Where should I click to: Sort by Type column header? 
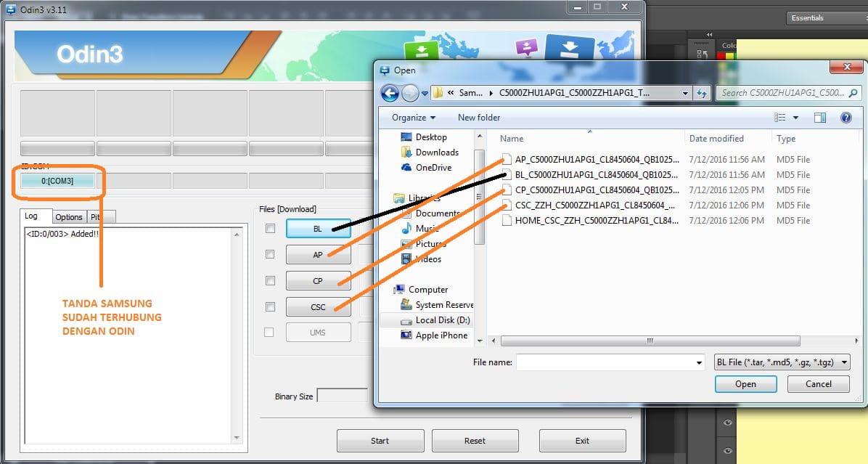(x=785, y=139)
